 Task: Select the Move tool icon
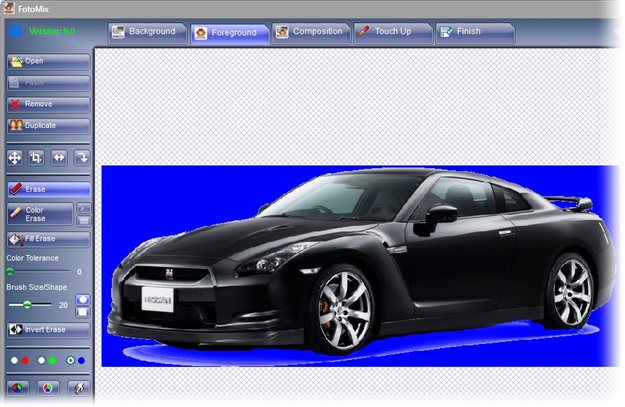pos(15,158)
